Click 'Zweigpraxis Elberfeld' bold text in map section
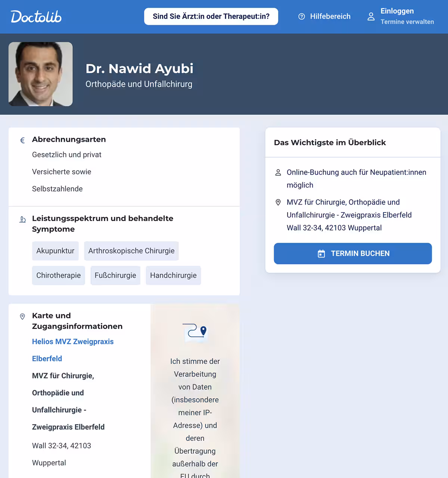 (68, 427)
